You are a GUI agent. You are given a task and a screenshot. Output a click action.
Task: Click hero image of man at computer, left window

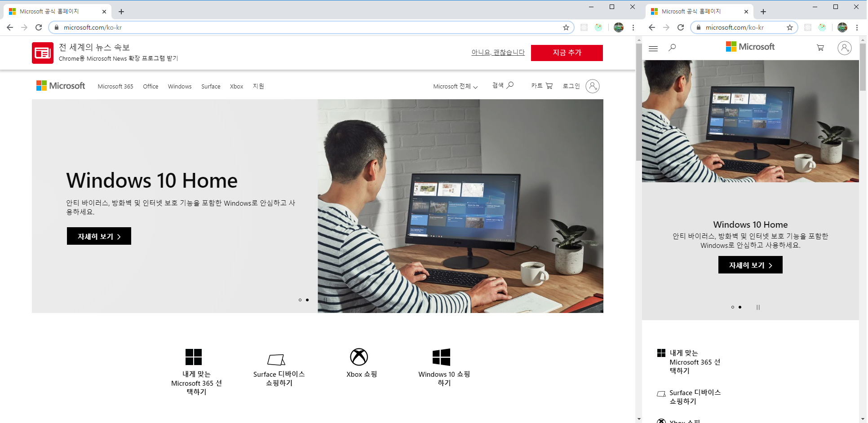click(461, 206)
